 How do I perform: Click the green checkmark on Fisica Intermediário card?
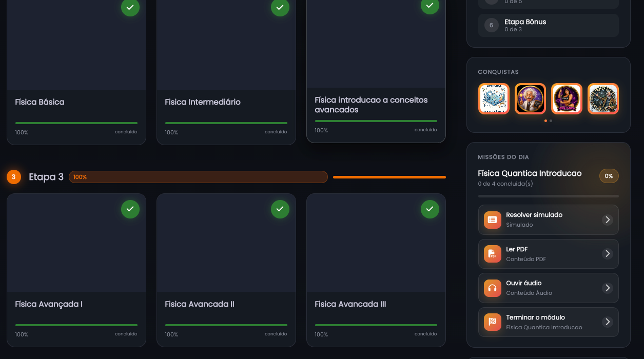tap(280, 7)
